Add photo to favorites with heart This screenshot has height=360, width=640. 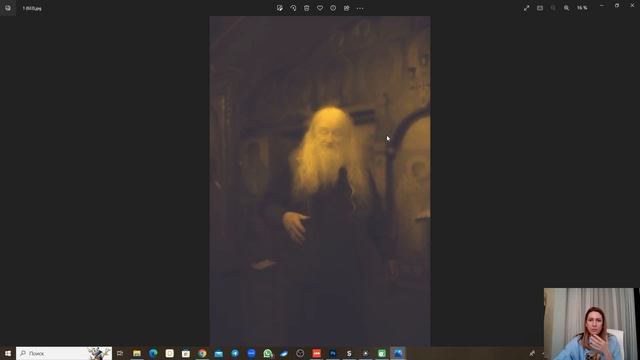click(x=320, y=8)
